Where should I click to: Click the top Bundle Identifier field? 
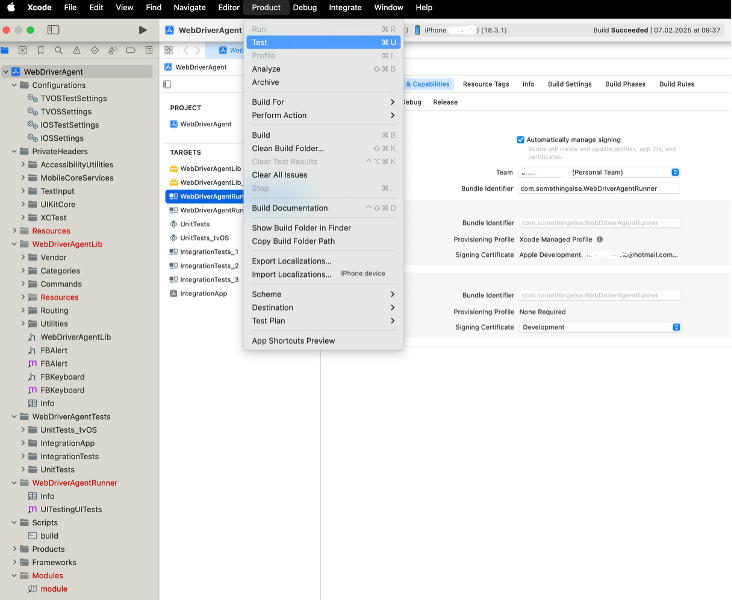coord(599,189)
